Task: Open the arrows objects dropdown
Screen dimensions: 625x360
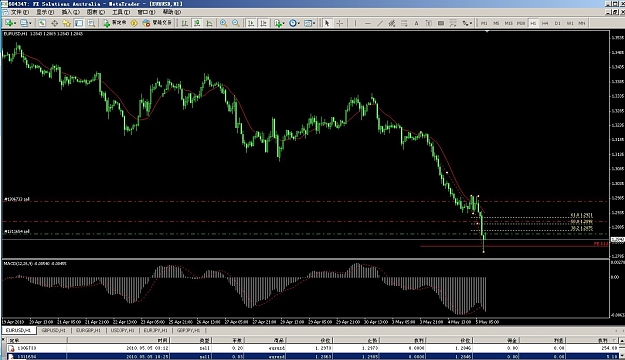Action: [x=467, y=23]
